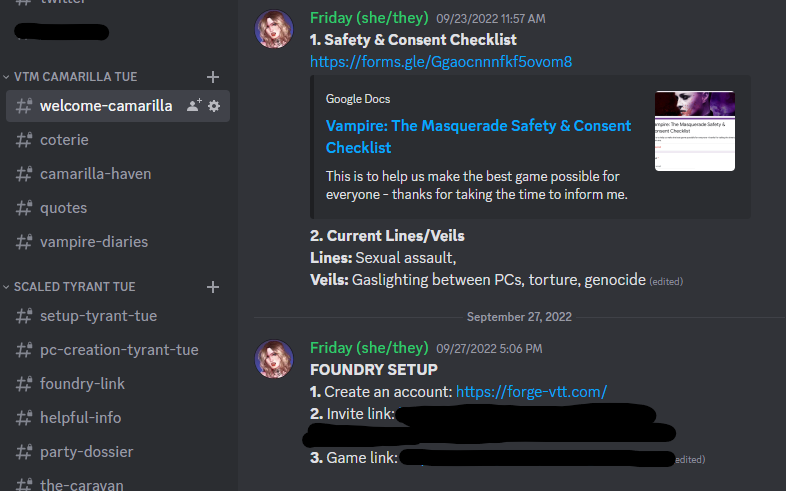Open the Google Docs embed thumbnail image
Screen dimensions: 786x491
[694, 131]
